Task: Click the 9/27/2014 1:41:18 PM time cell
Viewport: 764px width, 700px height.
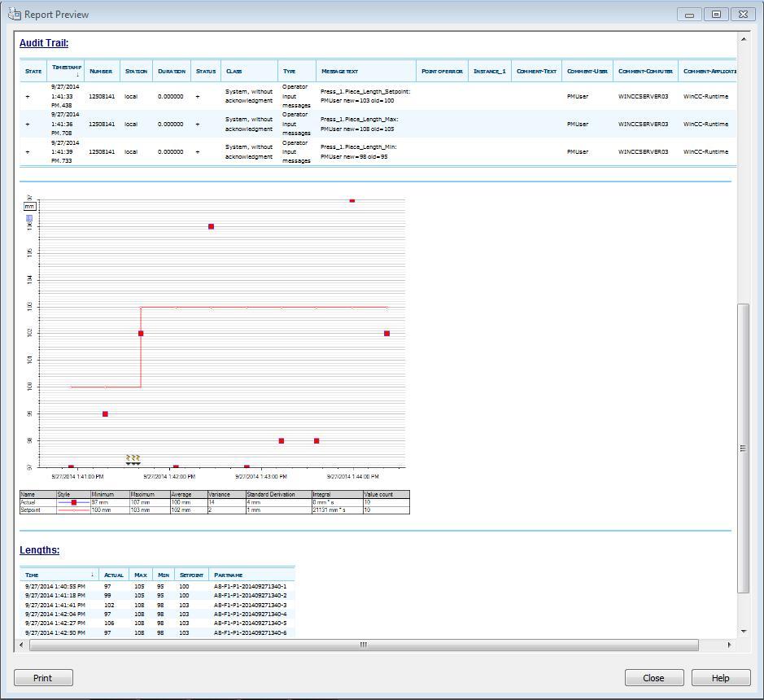Action: coord(55,595)
